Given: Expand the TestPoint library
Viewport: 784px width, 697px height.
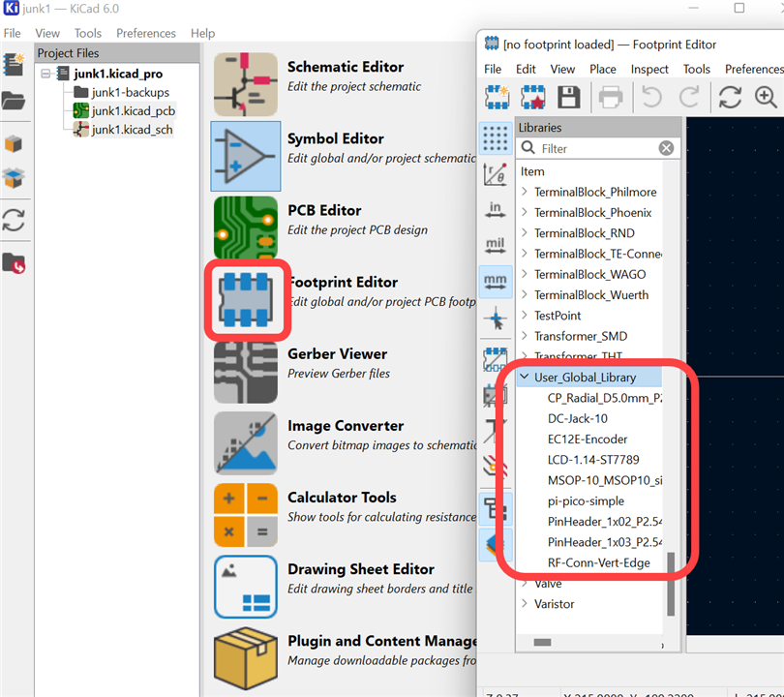Looking at the screenshot, I should coord(524,315).
